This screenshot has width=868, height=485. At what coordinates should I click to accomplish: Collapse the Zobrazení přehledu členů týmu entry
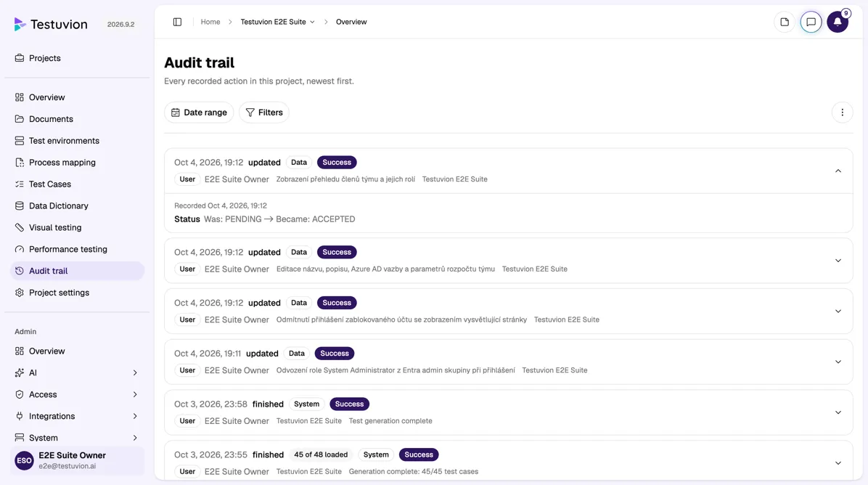[838, 171]
